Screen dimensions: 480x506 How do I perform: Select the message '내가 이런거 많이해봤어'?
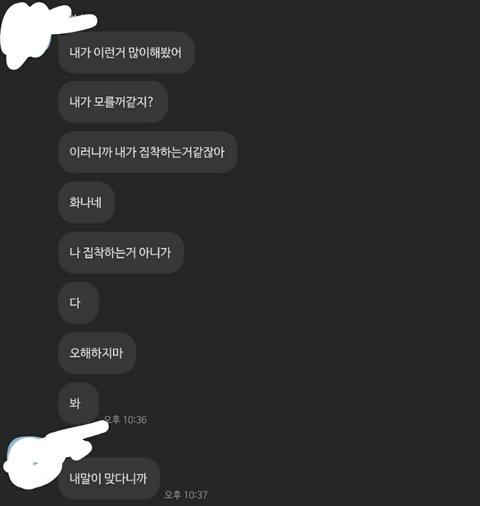(x=126, y=53)
